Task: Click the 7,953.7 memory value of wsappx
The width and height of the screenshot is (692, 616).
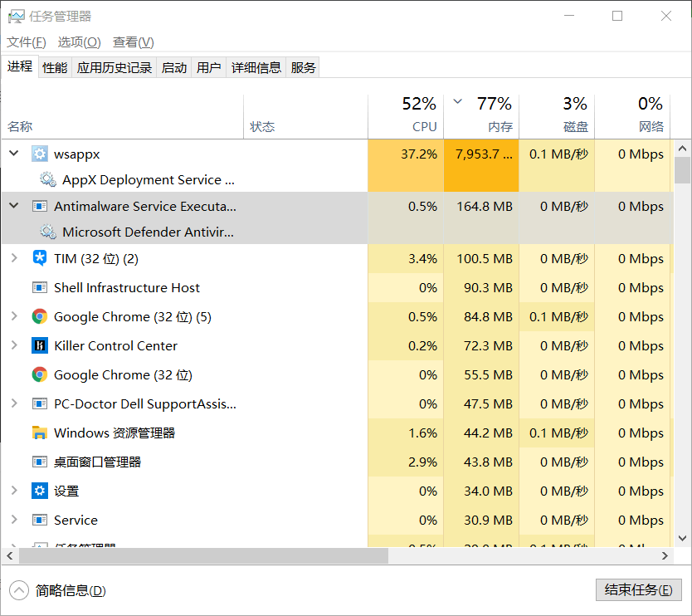Action: pos(484,154)
